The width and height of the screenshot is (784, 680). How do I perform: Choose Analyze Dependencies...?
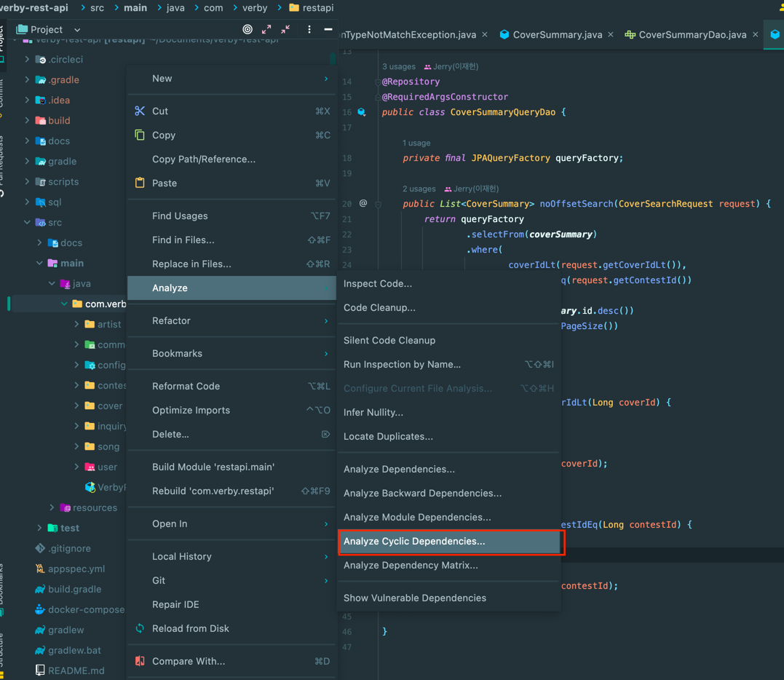pyautogui.click(x=448, y=469)
